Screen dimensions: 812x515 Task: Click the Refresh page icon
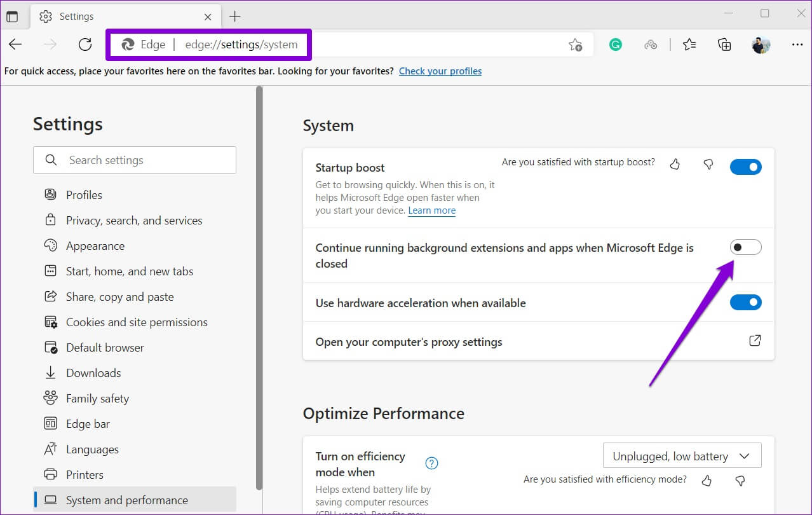[85, 45]
